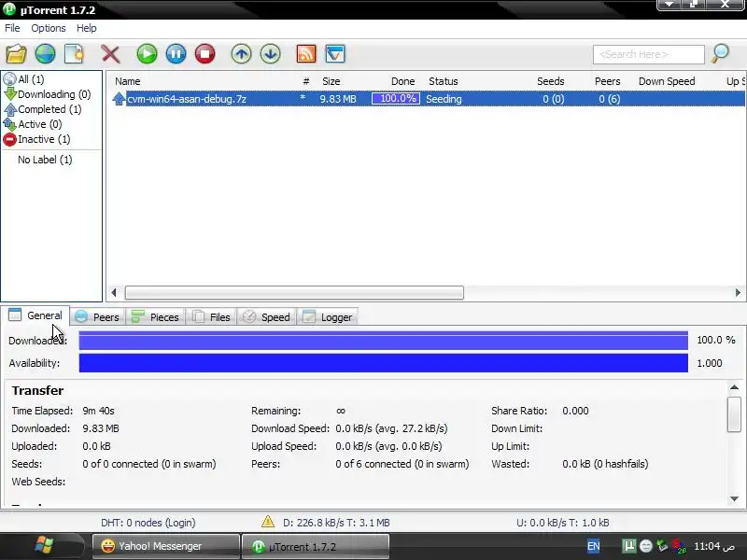Switch to the General tab
Image resolution: width=747 pixels, height=560 pixels.
coord(35,315)
